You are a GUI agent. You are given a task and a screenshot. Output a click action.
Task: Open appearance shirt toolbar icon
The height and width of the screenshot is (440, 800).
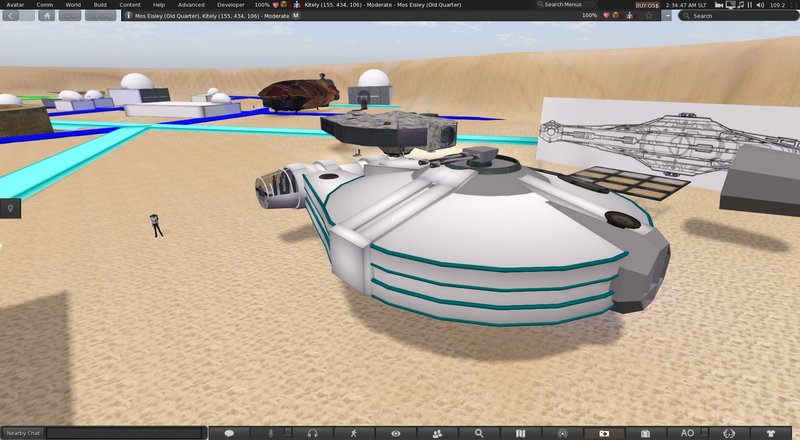(x=771, y=433)
